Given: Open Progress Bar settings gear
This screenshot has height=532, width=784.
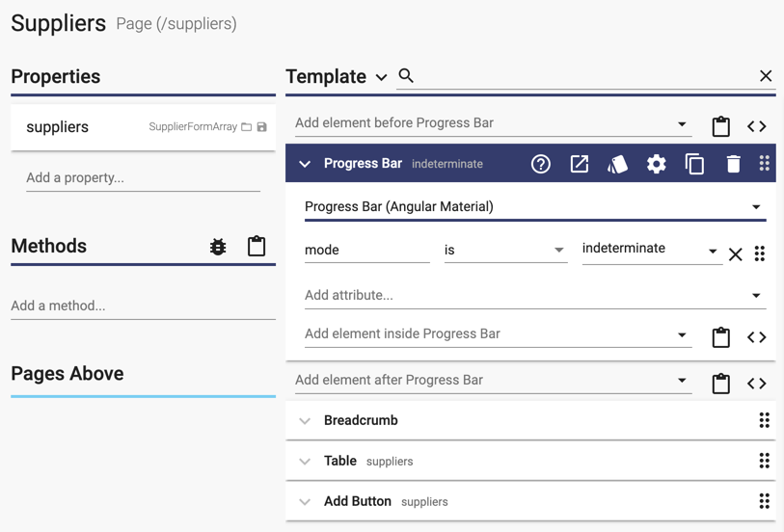Looking at the screenshot, I should click(656, 164).
